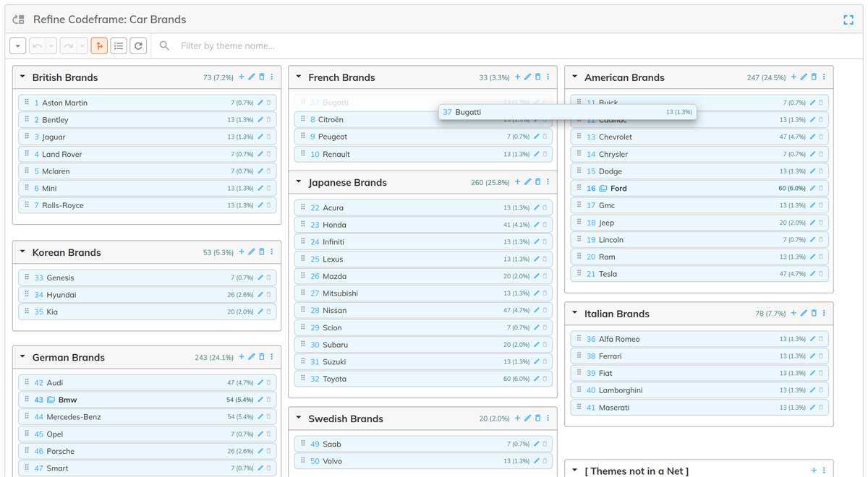Click the undo toolbar button
The height and width of the screenshot is (477, 868).
37,46
